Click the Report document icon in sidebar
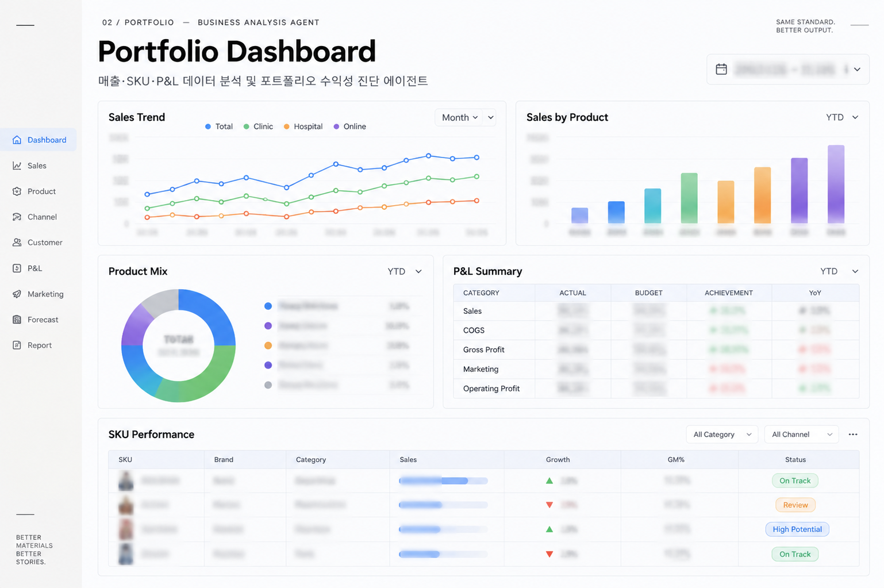 pyautogui.click(x=17, y=345)
